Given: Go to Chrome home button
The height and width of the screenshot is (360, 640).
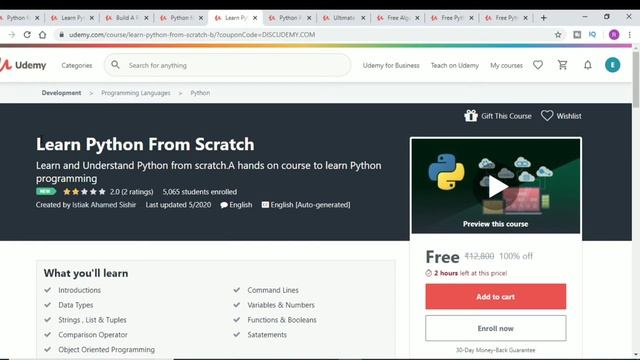Looking at the screenshot, I should pyautogui.click(x=42, y=35).
